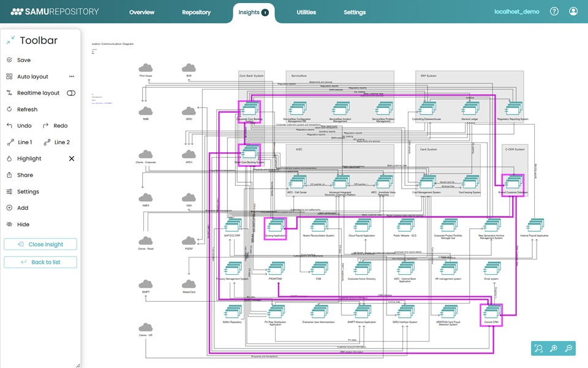Click the Print House cloud icon
588x368 pixels.
click(x=146, y=68)
